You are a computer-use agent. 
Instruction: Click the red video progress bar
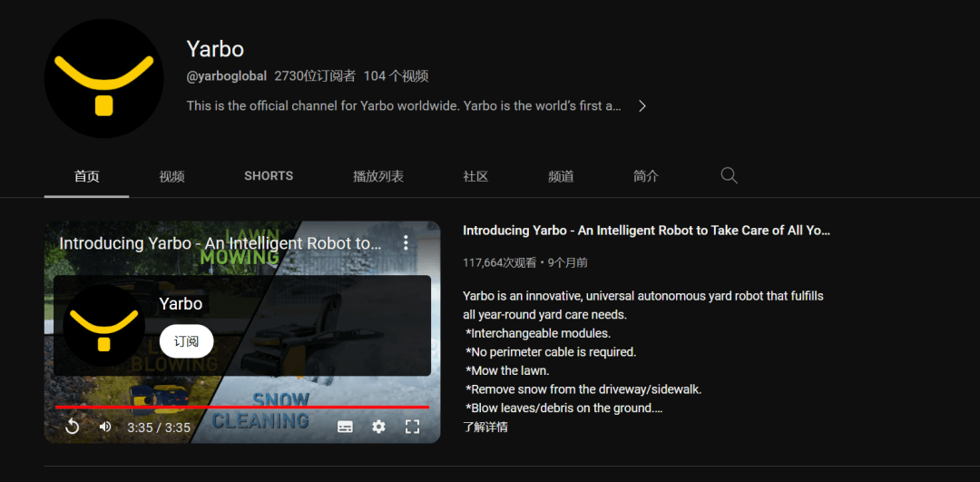[242, 407]
